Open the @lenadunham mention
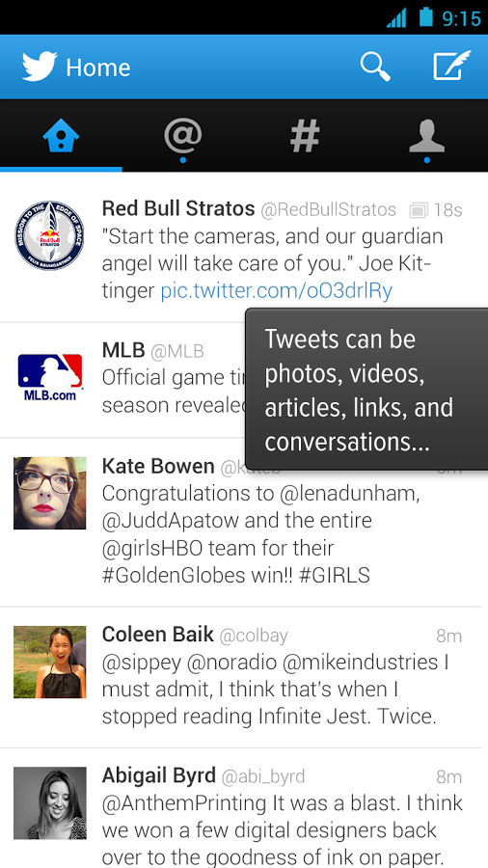The width and height of the screenshot is (488, 868). [349, 493]
